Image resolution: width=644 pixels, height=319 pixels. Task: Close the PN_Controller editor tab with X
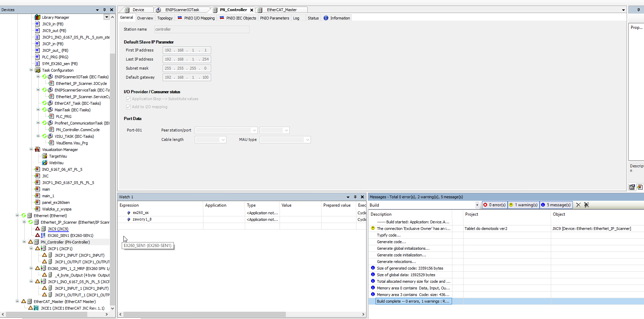tap(252, 10)
